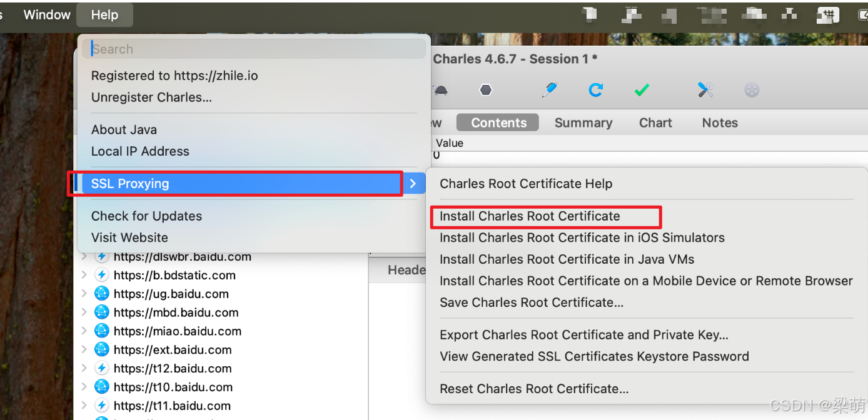
Task: Click the globe icon beside ug.baidu.com
Action: [x=101, y=294]
